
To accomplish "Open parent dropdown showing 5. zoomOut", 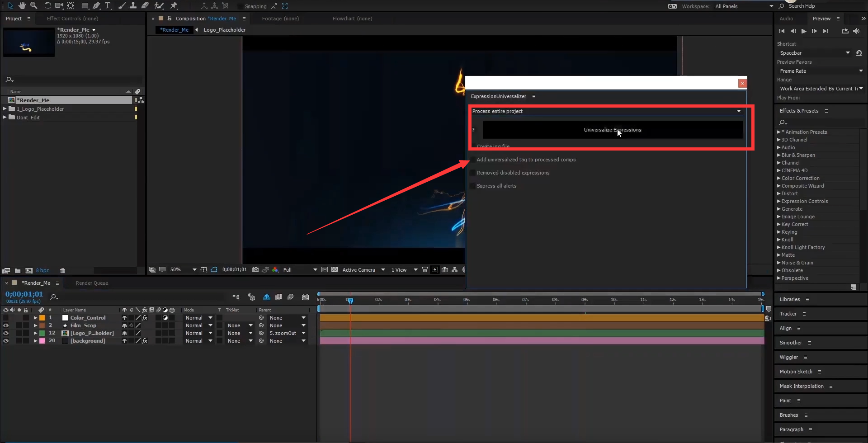I will click(288, 333).
